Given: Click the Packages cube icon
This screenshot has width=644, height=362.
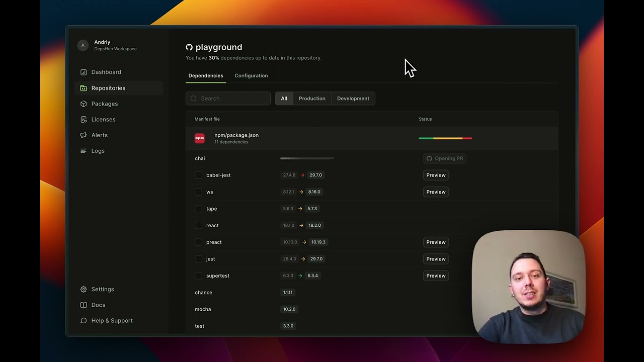Looking at the screenshot, I should [84, 104].
